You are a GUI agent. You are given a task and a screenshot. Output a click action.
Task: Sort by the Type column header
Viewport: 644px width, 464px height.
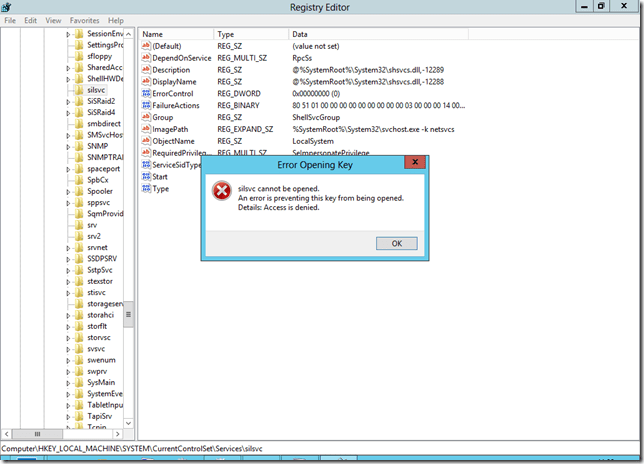tap(251, 34)
